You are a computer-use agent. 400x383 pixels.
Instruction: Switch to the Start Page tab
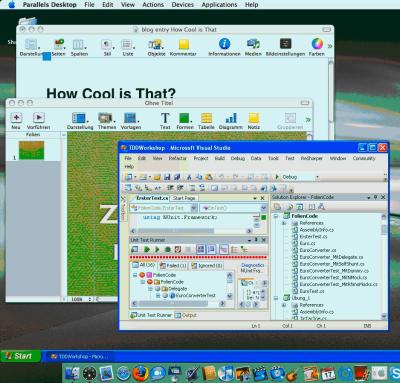pyautogui.click(x=184, y=198)
